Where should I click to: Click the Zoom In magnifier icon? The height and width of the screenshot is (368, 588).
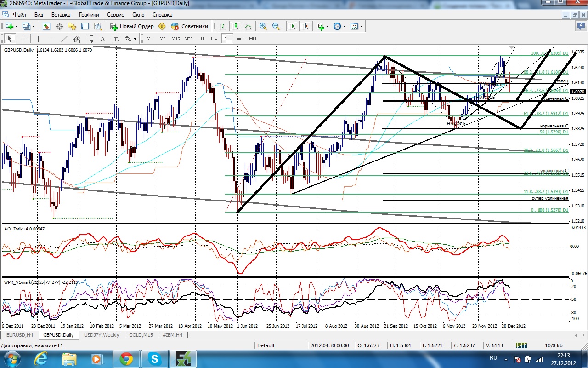click(x=263, y=26)
